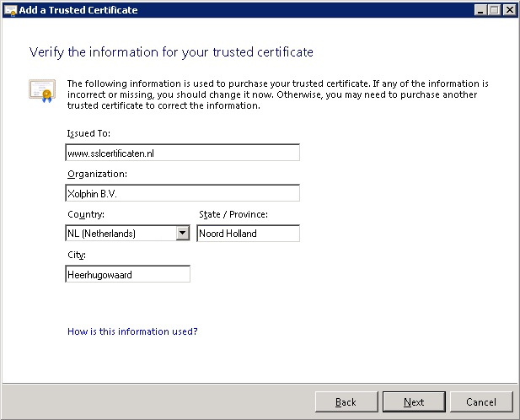520x420 pixels.
Task: Click the "State / Province:" label
Action: tap(233, 214)
